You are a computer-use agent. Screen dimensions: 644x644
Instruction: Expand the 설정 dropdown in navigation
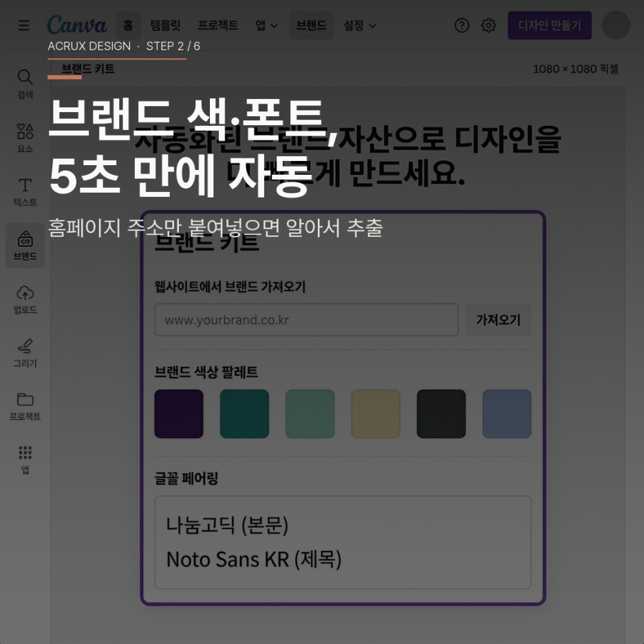(360, 25)
